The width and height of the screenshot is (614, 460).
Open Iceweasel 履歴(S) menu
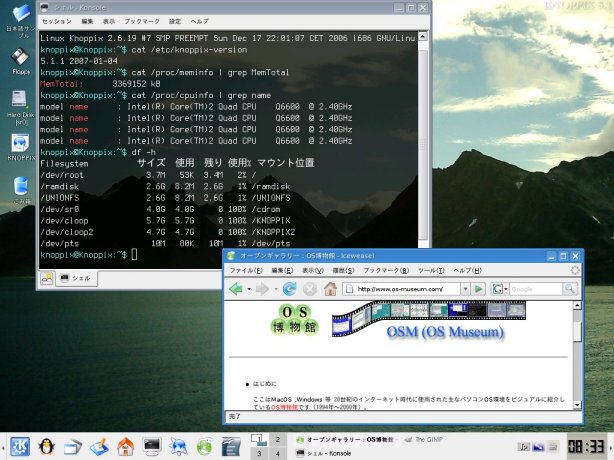[343, 271]
